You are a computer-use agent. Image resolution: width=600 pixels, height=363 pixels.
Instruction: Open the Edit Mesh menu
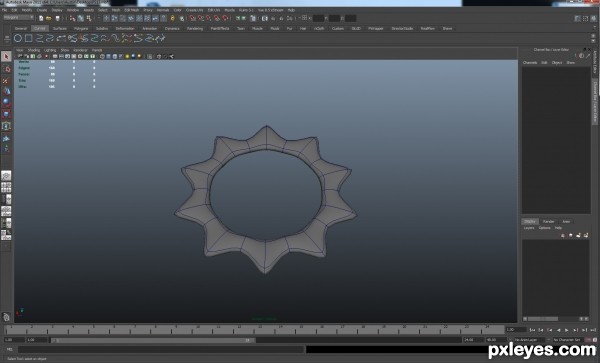tap(132, 10)
